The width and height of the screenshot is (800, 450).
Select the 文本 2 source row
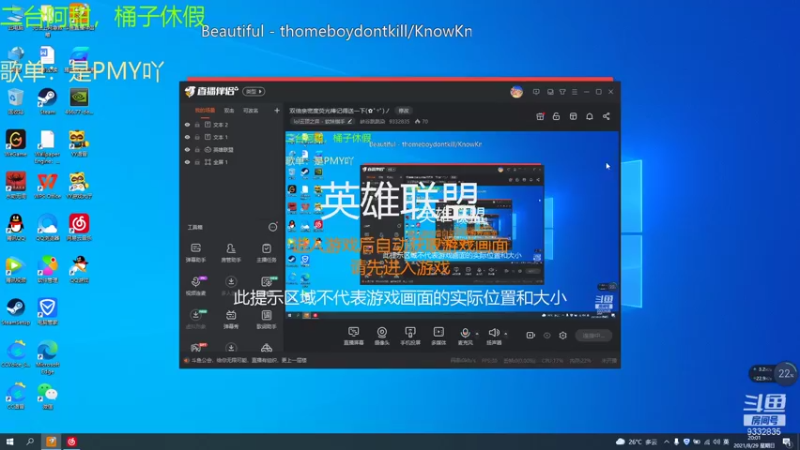[232, 124]
